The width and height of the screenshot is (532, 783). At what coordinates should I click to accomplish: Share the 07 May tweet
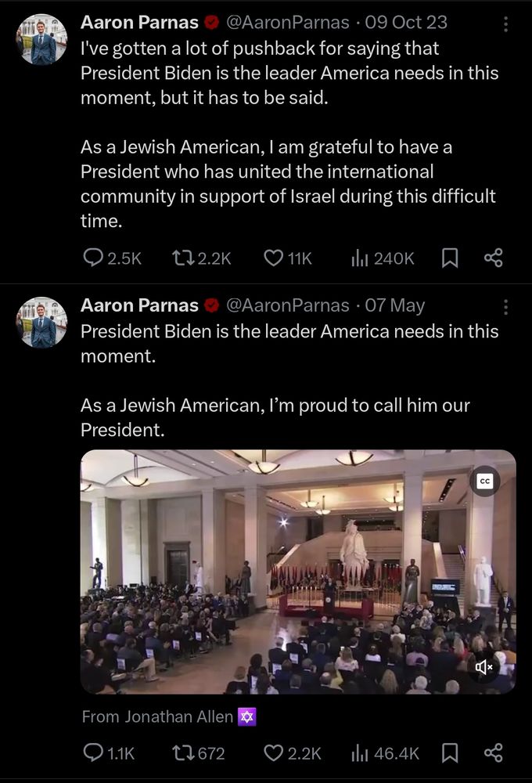pyautogui.click(x=493, y=752)
